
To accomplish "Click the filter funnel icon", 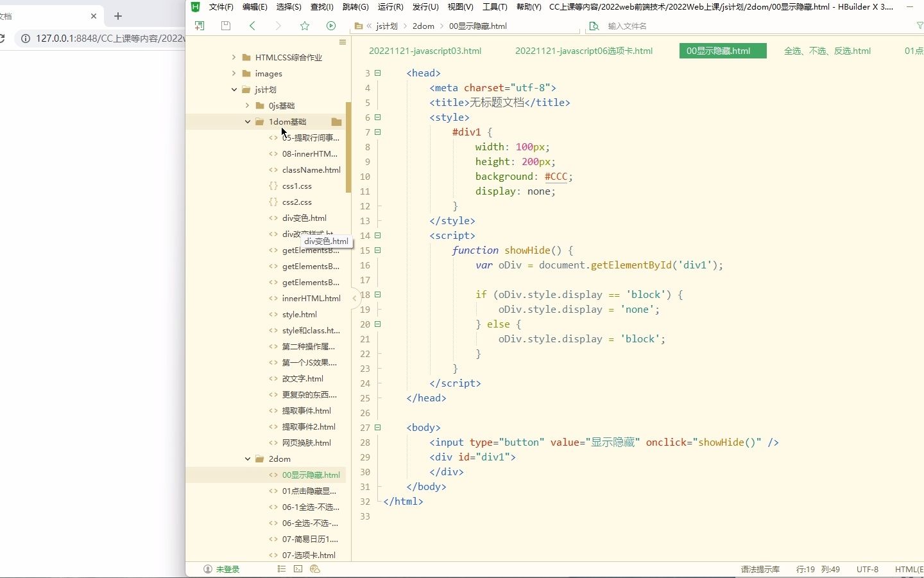I will (x=920, y=26).
